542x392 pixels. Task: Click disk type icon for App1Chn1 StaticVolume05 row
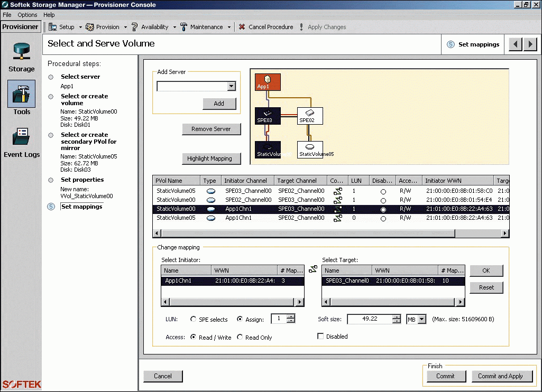tap(211, 218)
